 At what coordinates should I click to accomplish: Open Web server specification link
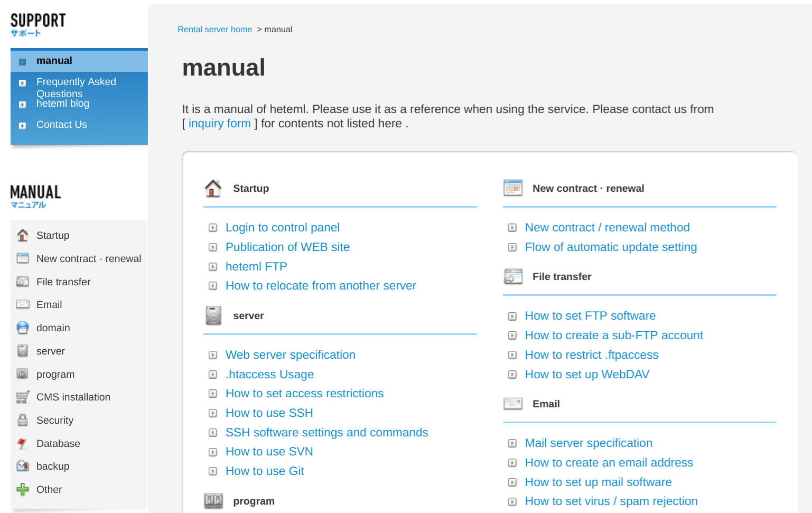pos(291,355)
